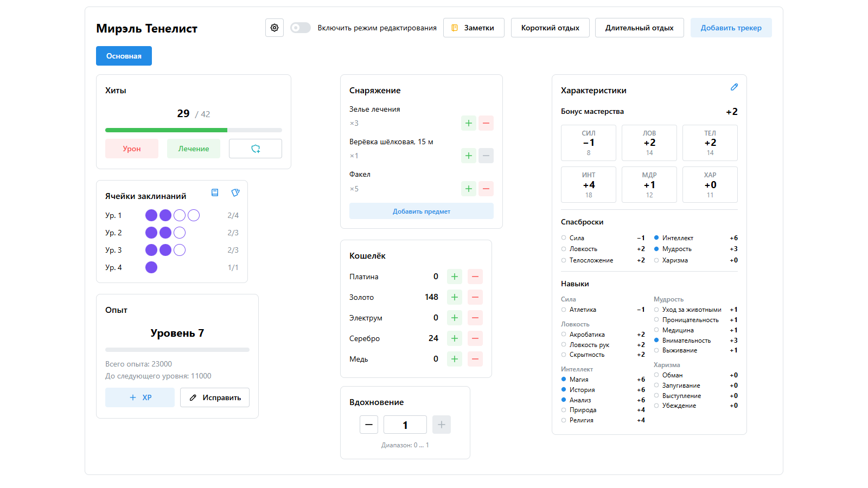Click the experience progress bar
The width and height of the screenshot is (868, 488).
point(177,350)
